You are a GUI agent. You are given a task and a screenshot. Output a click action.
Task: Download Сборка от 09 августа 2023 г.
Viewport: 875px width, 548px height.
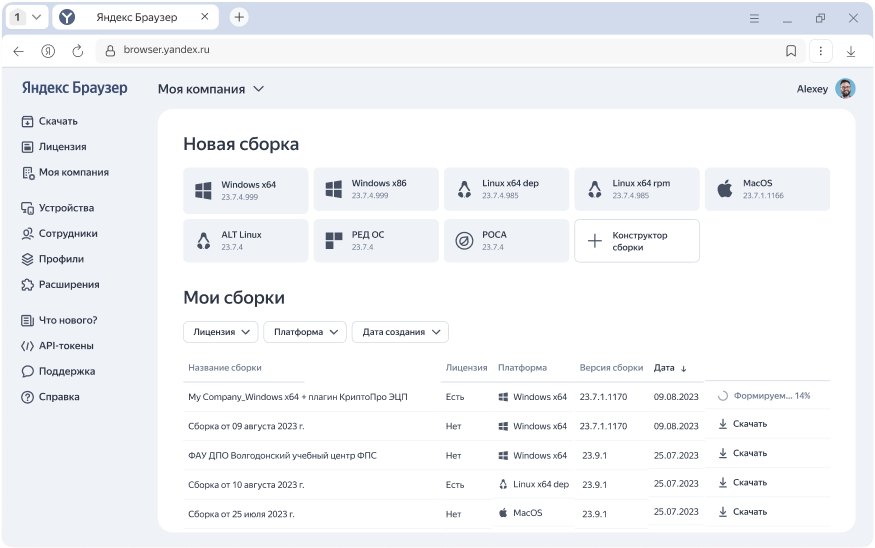click(743, 424)
